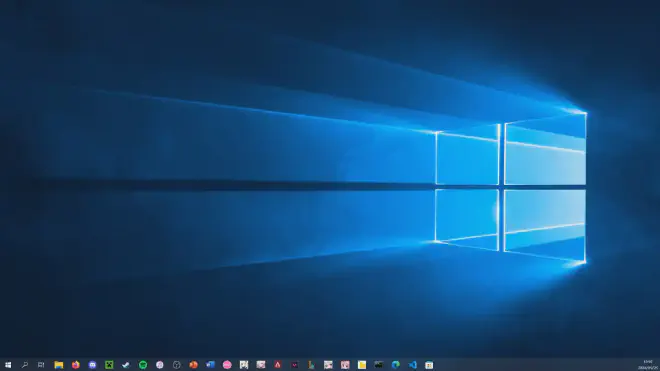
Task: Open taskbar search magnifier
Action: click(25, 365)
